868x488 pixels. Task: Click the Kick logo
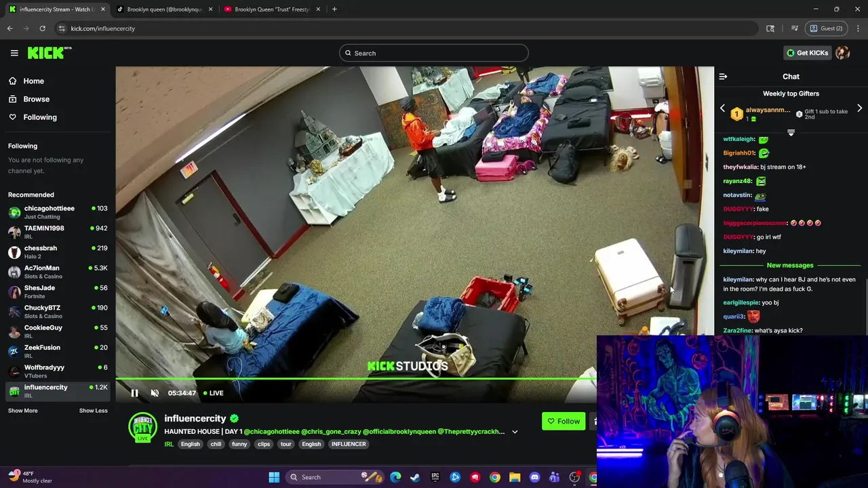coord(50,53)
